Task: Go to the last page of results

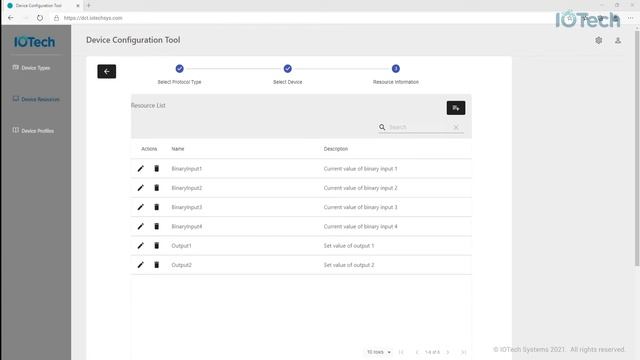Action: click(x=464, y=352)
